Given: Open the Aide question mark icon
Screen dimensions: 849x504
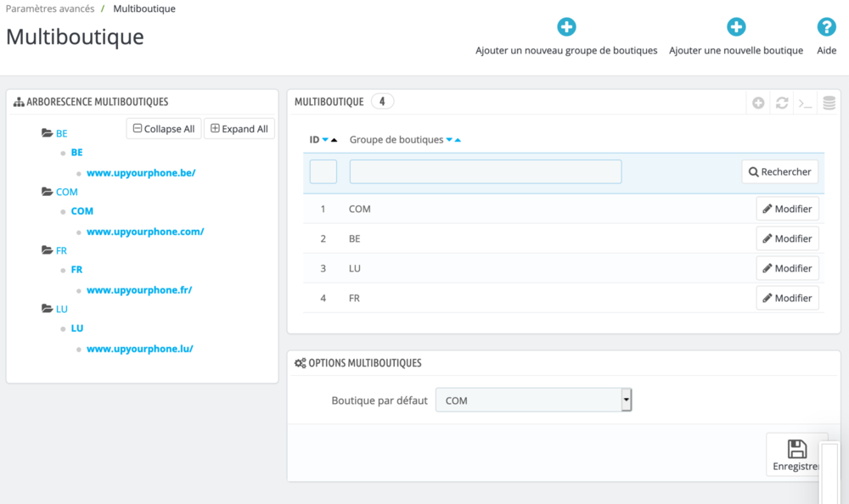Looking at the screenshot, I should click(x=826, y=26).
